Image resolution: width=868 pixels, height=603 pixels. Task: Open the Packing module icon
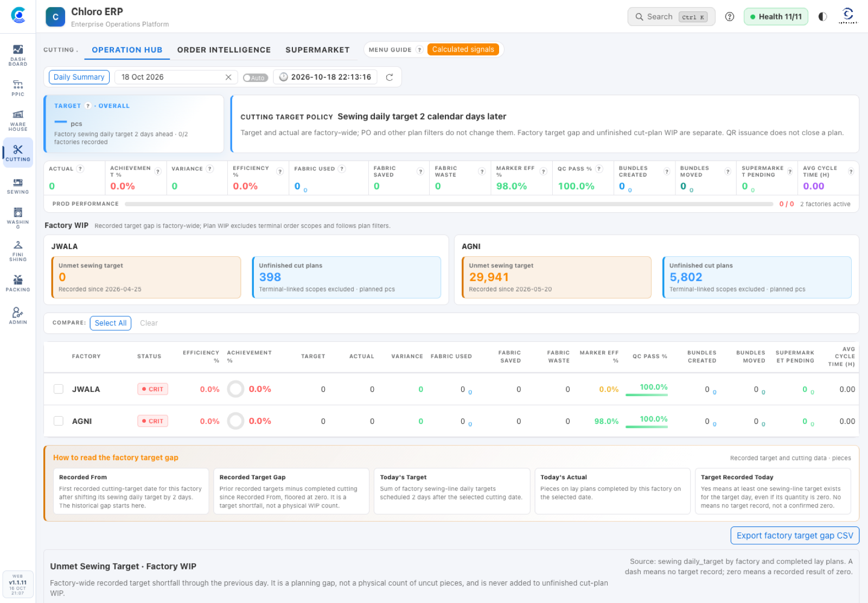click(18, 283)
